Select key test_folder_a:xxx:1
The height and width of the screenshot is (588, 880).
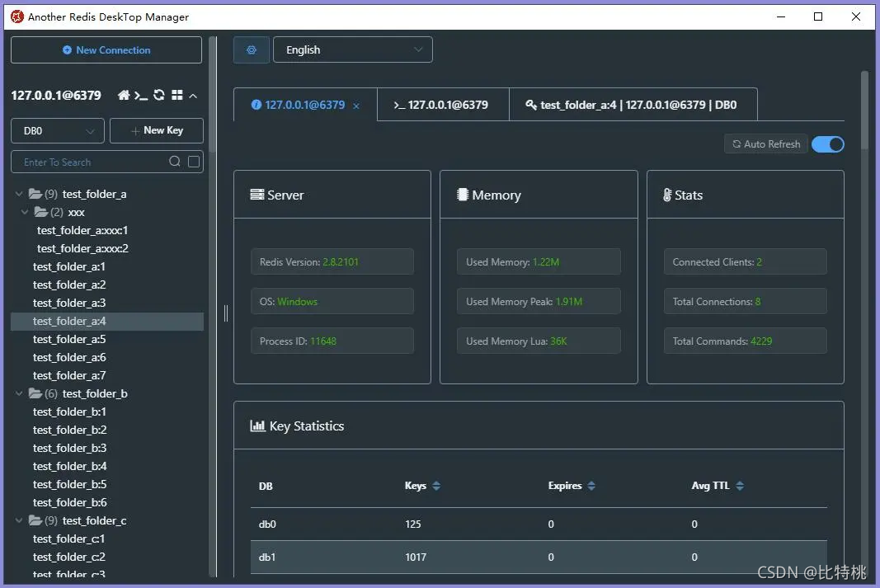pos(82,230)
